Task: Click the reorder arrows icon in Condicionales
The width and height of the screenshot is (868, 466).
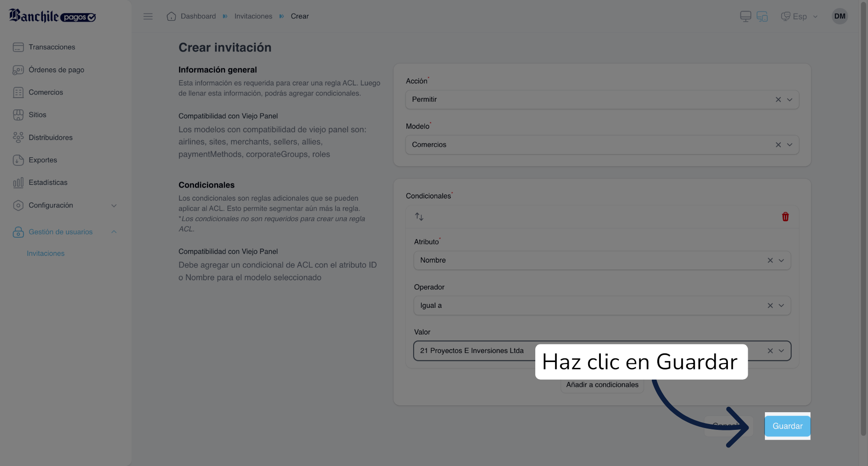Action: (x=419, y=217)
